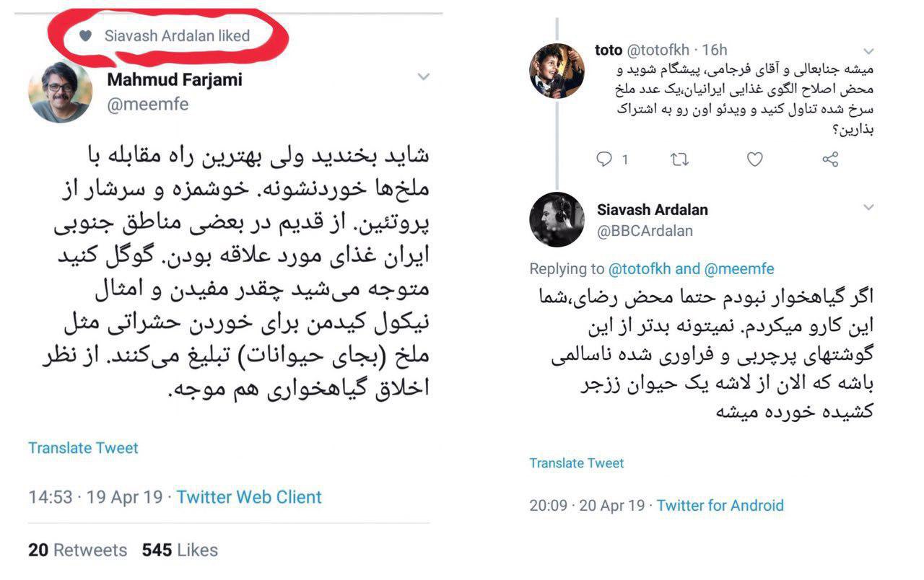The height and width of the screenshot is (580, 924).
Task: Open toto's profile avatar
Action: (x=557, y=70)
